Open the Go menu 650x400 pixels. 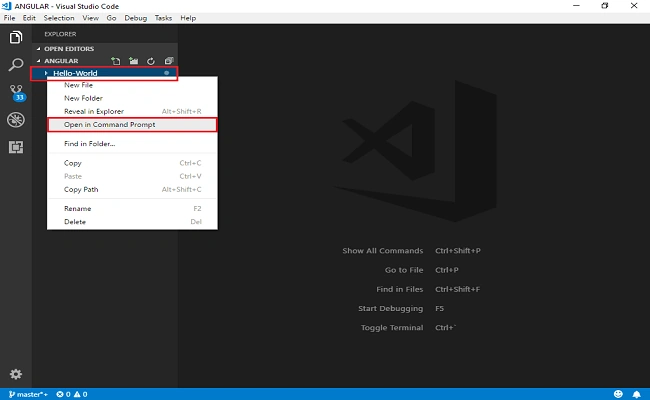(x=111, y=18)
